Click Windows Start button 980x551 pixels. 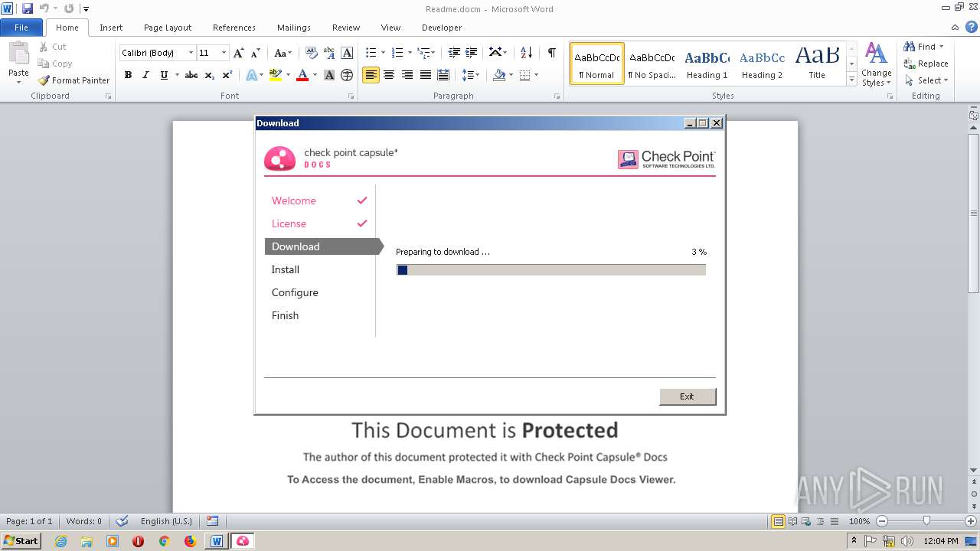(x=21, y=541)
